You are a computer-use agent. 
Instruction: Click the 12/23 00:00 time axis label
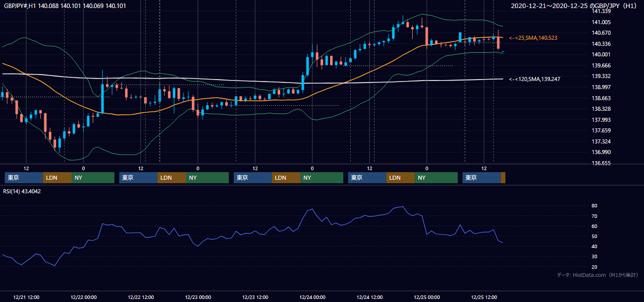click(x=198, y=297)
